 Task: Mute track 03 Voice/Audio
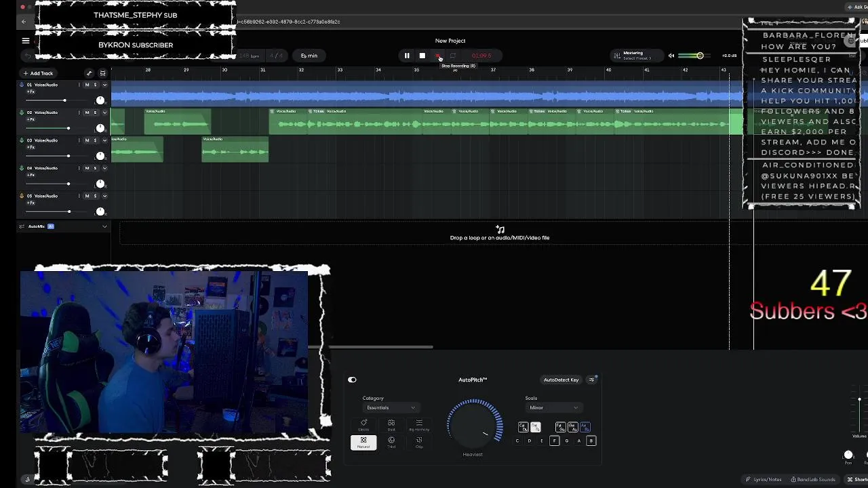pos(87,140)
